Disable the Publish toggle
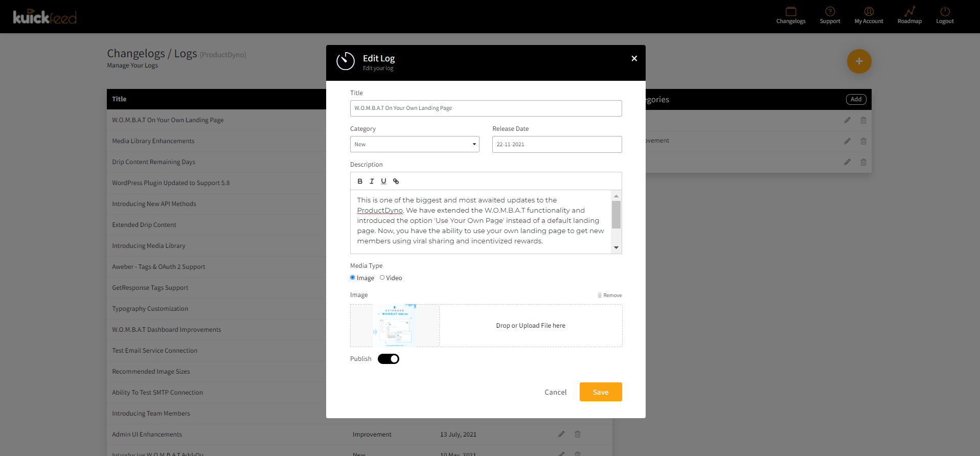980x456 pixels. (388, 358)
